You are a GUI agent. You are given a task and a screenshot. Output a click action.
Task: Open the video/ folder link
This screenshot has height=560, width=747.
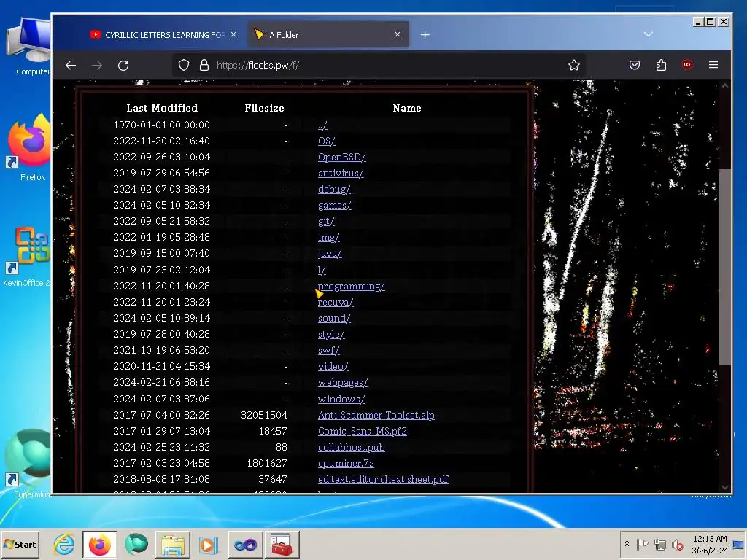333,366
